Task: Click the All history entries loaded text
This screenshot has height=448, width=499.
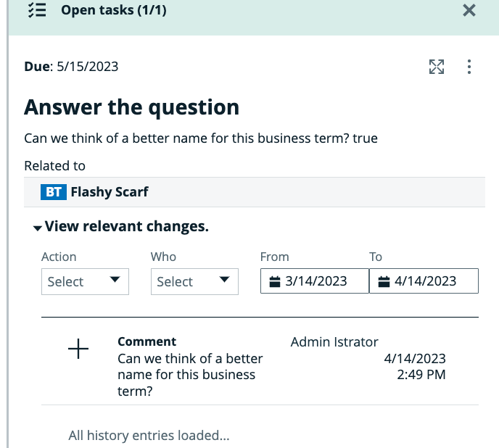Action: pos(149,435)
